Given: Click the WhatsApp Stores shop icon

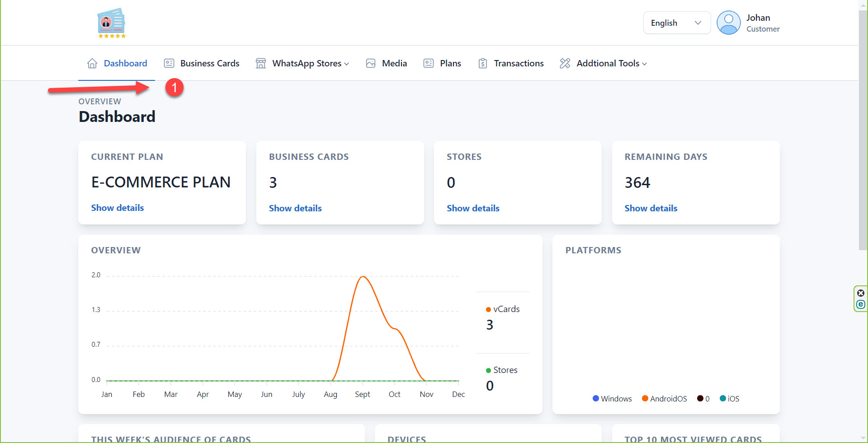Looking at the screenshot, I should 261,64.
